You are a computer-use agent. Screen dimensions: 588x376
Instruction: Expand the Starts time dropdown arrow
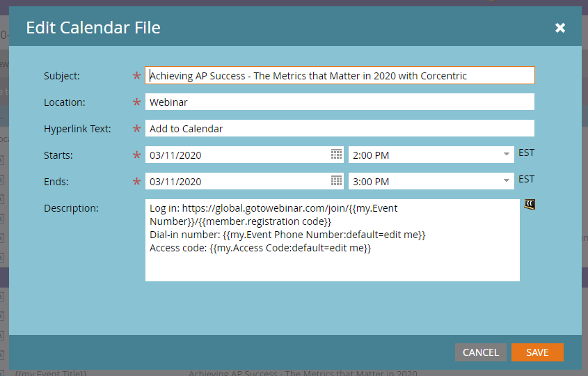point(507,155)
